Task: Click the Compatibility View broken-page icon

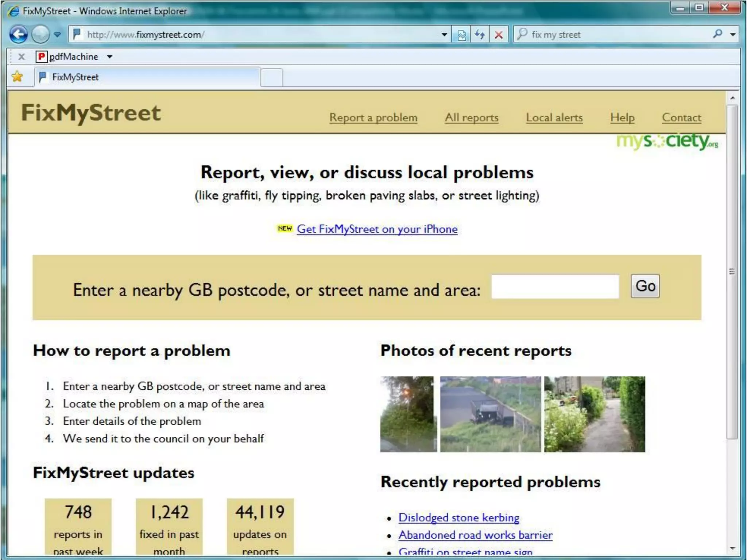Action: point(461,35)
